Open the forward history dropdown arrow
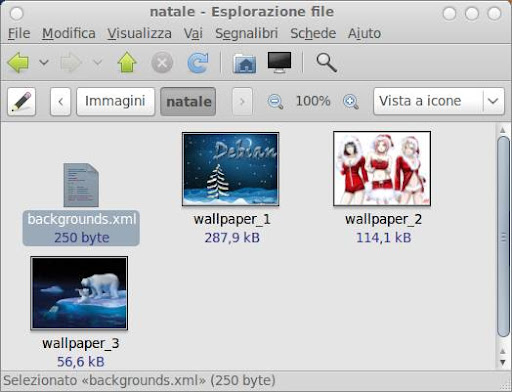 (97, 62)
